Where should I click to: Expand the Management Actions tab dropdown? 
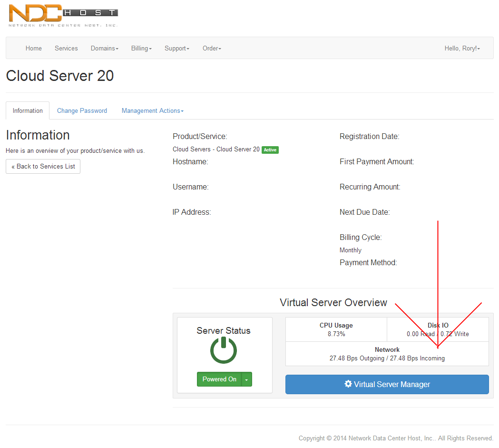click(152, 110)
